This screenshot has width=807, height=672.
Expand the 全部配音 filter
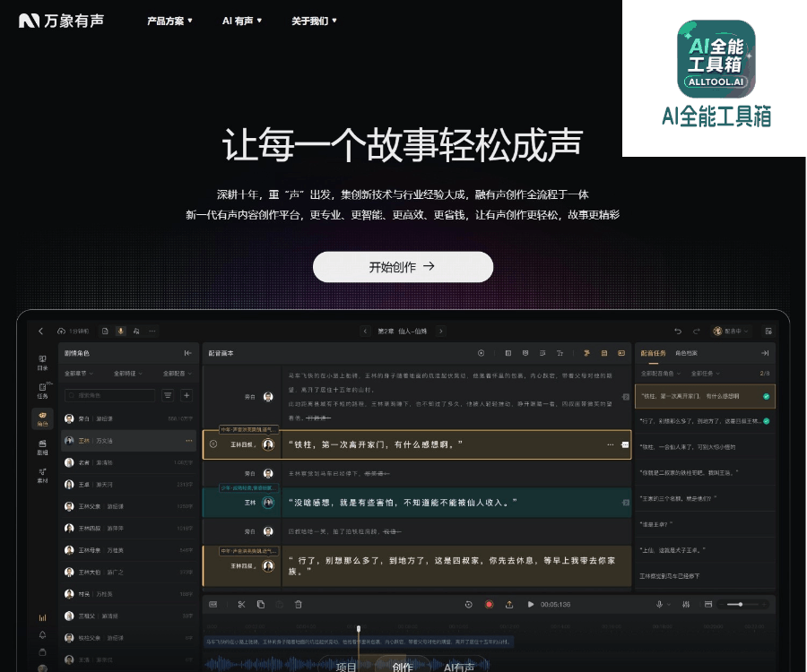point(178,374)
